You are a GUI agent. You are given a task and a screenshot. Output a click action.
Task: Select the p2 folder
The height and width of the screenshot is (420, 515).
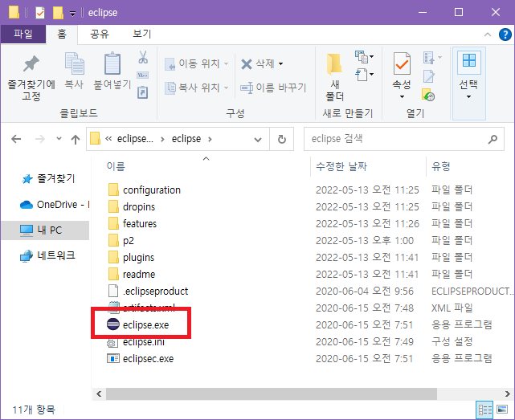[x=121, y=241]
